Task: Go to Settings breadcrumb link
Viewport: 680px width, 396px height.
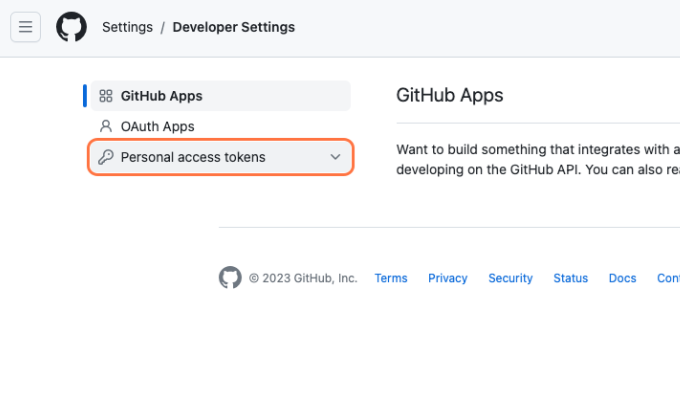Action: [128, 27]
